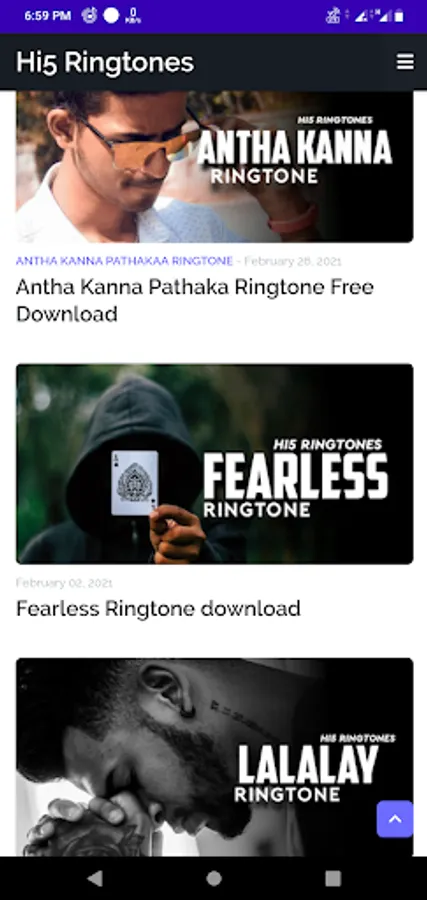The height and width of the screenshot is (900, 427).
Task: Tap the scroll-to-top arrow button
Action: [x=395, y=819]
